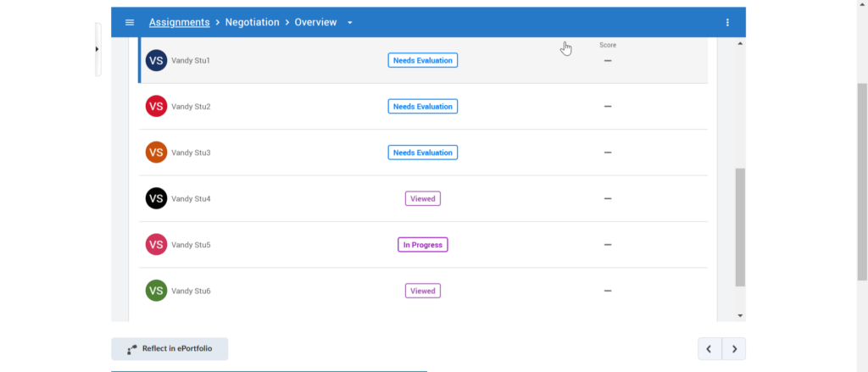This screenshot has width=868, height=372.
Task: Expand the collapsed left side panel arrow
Action: (x=97, y=49)
